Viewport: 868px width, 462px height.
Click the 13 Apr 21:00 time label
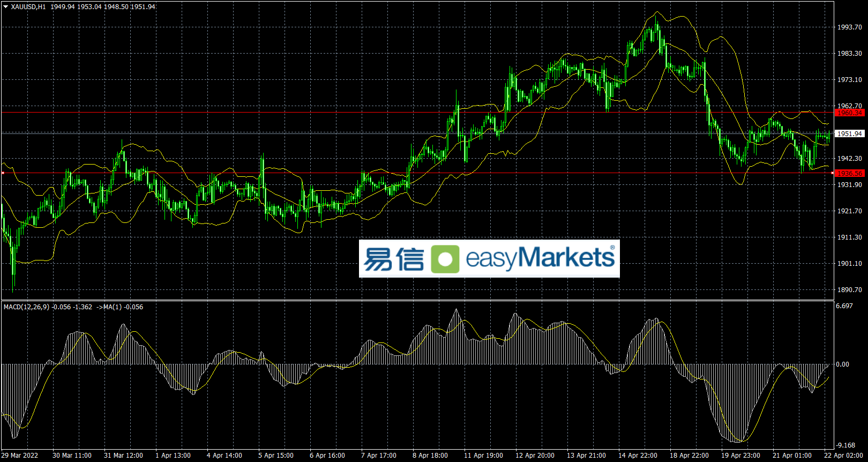click(586, 456)
